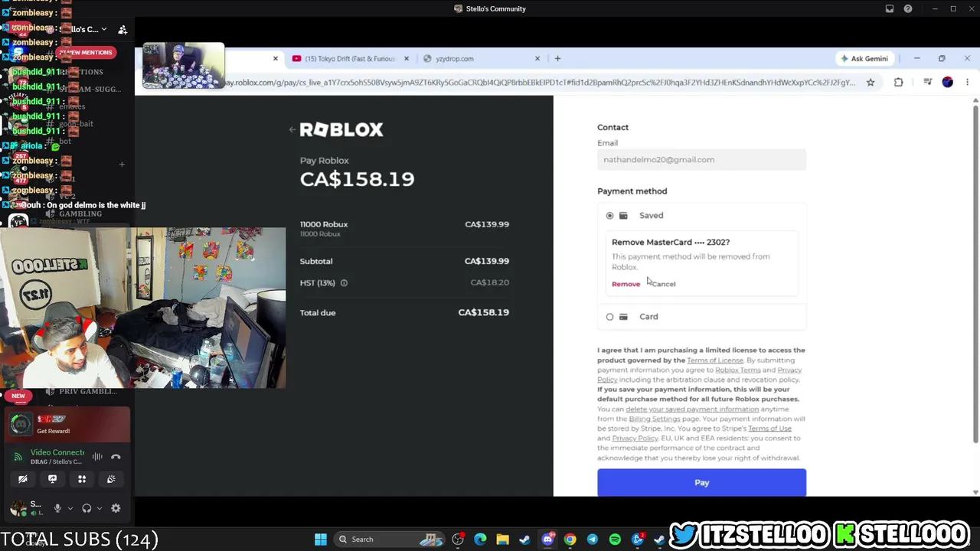Open Discord server members icon
This screenshot has height=551, width=980.
[x=122, y=30]
